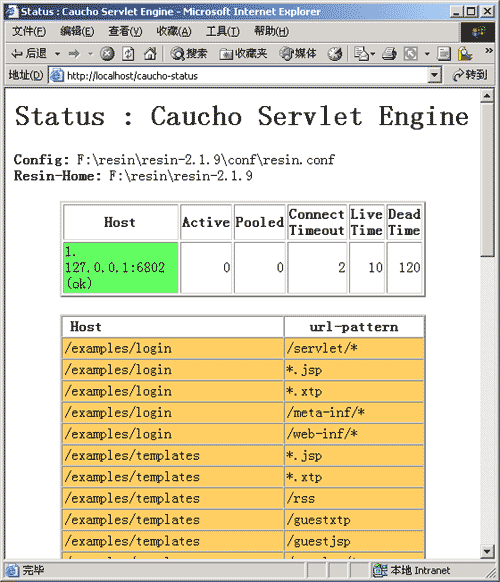
Task: Open the 收藏(A) Favorites menu
Action: pos(174,32)
